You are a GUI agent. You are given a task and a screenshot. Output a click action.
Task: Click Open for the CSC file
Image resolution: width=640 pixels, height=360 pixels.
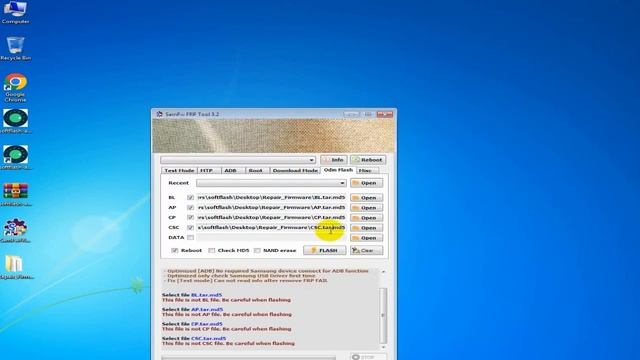click(x=366, y=228)
